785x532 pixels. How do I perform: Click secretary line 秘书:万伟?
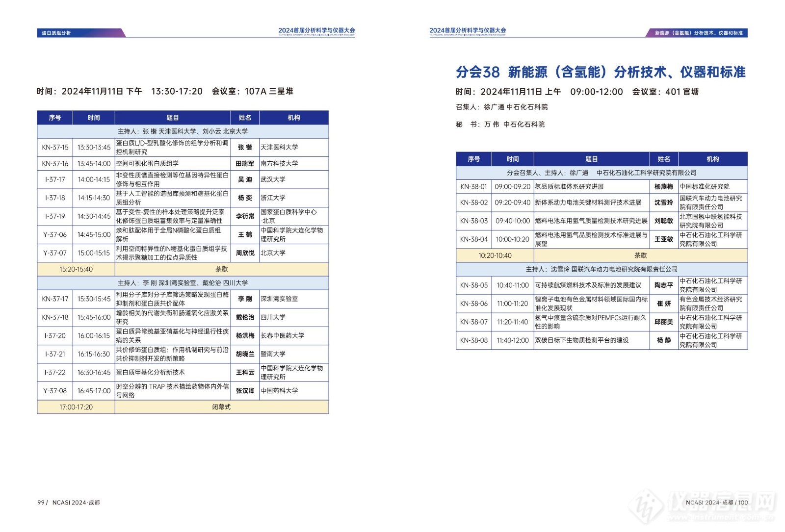coord(500,125)
